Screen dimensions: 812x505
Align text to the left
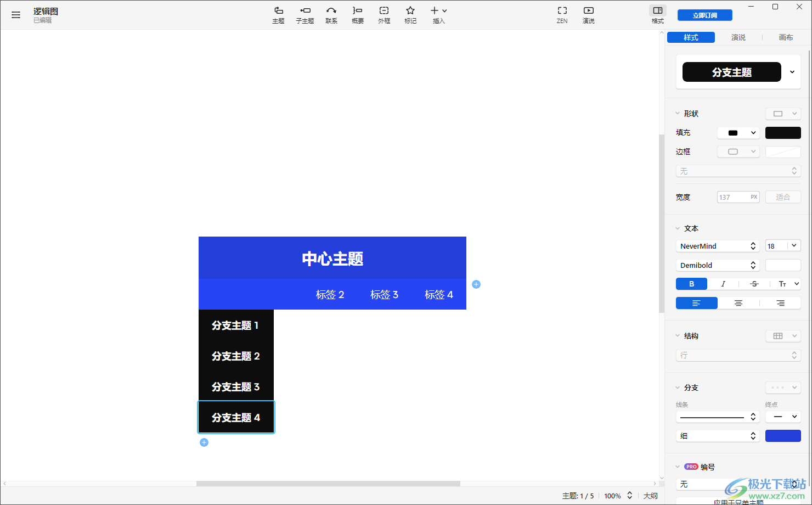coord(697,303)
